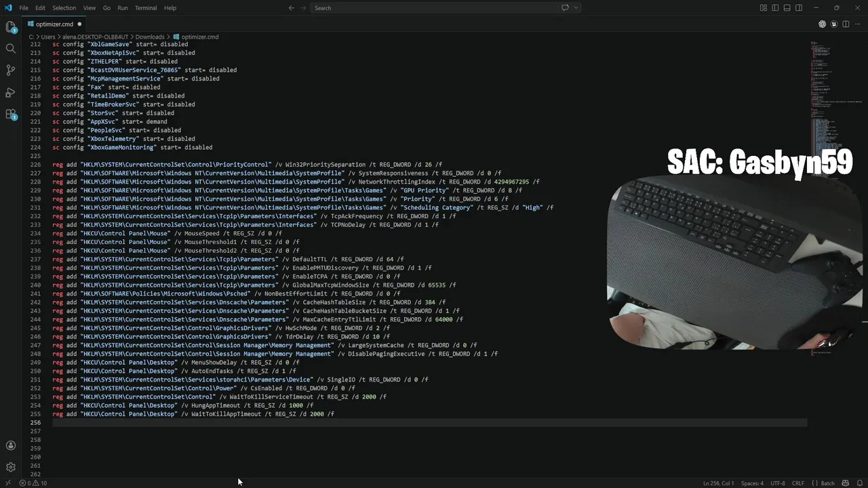Click WaitToKillServiceTimeout on line 253
The width and height of the screenshot is (868, 488).
click(x=271, y=397)
